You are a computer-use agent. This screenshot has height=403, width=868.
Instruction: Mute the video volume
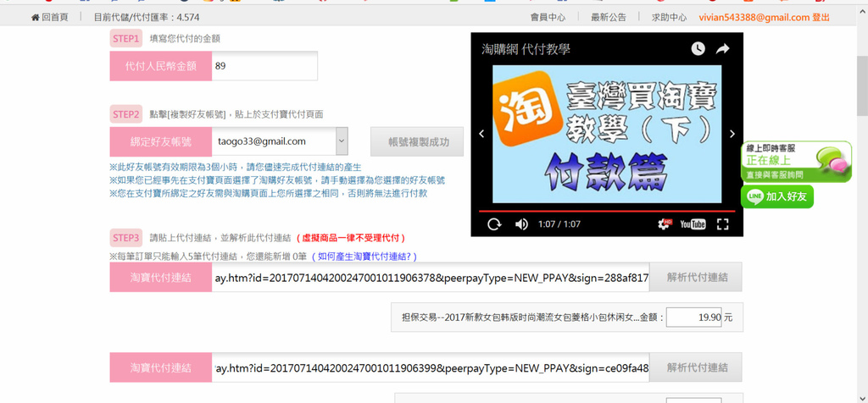521,224
